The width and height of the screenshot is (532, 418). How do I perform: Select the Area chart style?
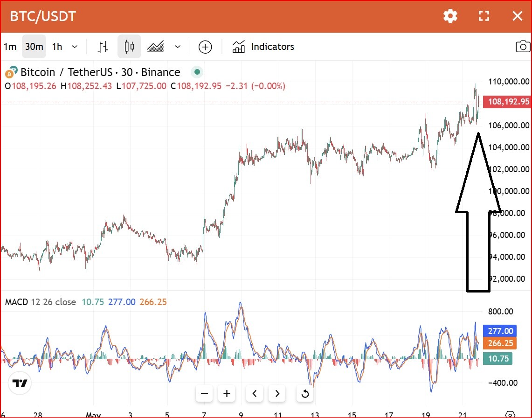155,47
